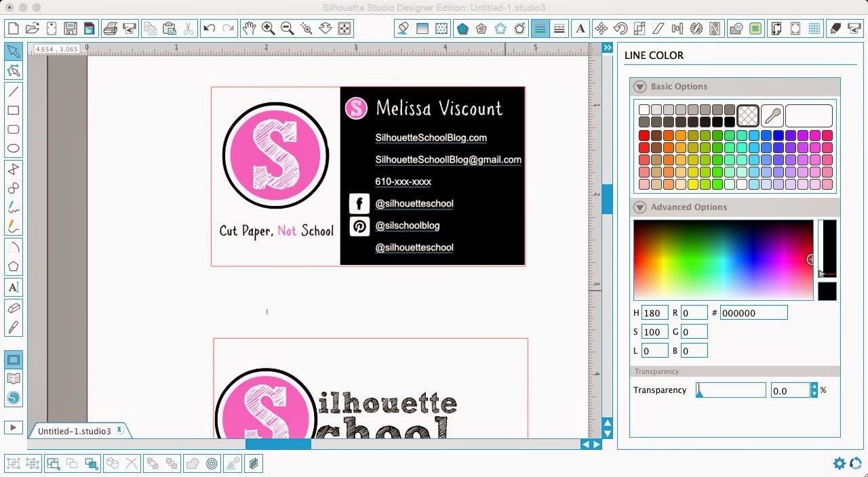This screenshot has width=868, height=477.
Task: Click the Zoom In magnifier
Action: point(269,28)
